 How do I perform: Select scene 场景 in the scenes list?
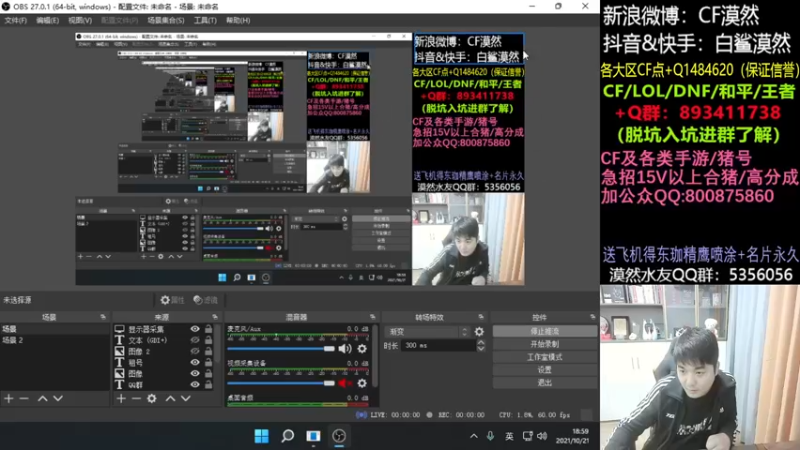coord(55,329)
